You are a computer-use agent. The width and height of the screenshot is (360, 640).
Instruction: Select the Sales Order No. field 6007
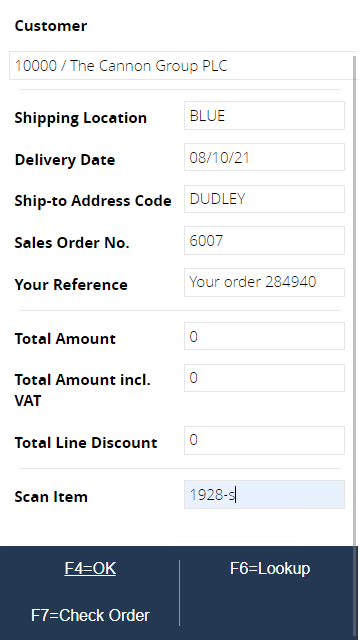pyautogui.click(x=264, y=241)
